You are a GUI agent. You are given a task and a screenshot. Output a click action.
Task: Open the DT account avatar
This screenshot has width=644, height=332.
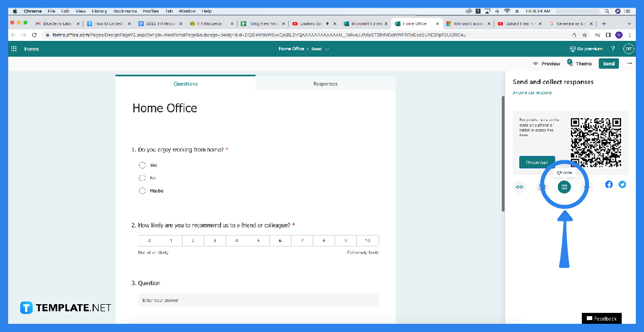pos(628,49)
